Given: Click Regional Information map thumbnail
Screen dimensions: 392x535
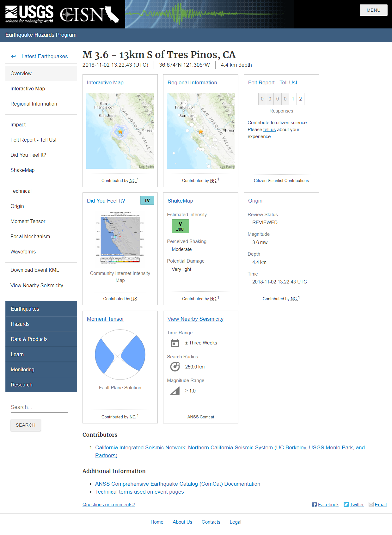Looking at the screenshot, I should click(x=201, y=131).
